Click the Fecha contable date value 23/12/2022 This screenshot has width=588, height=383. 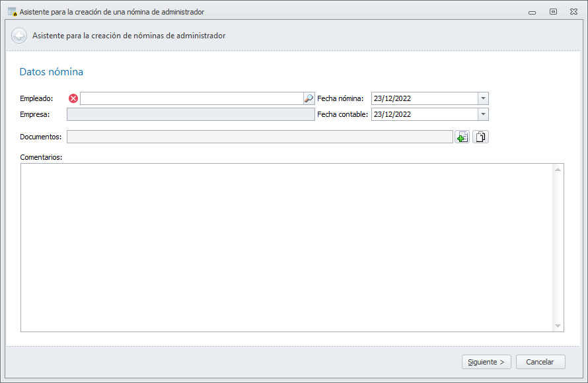pyautogui.click(x=392, y=114)
